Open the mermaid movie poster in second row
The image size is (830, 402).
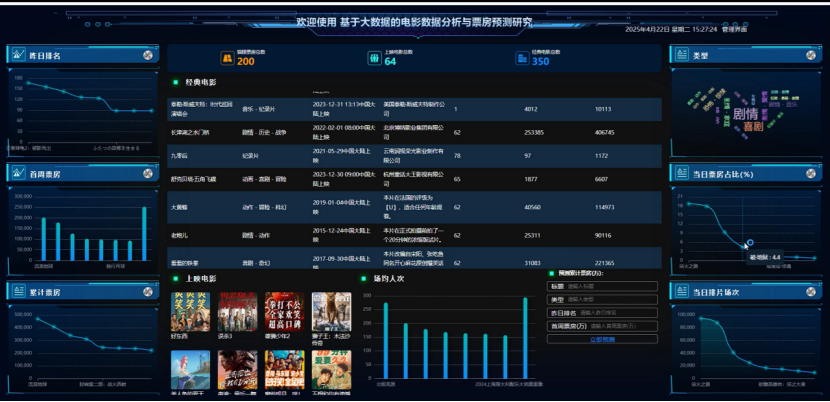point(190,370)
